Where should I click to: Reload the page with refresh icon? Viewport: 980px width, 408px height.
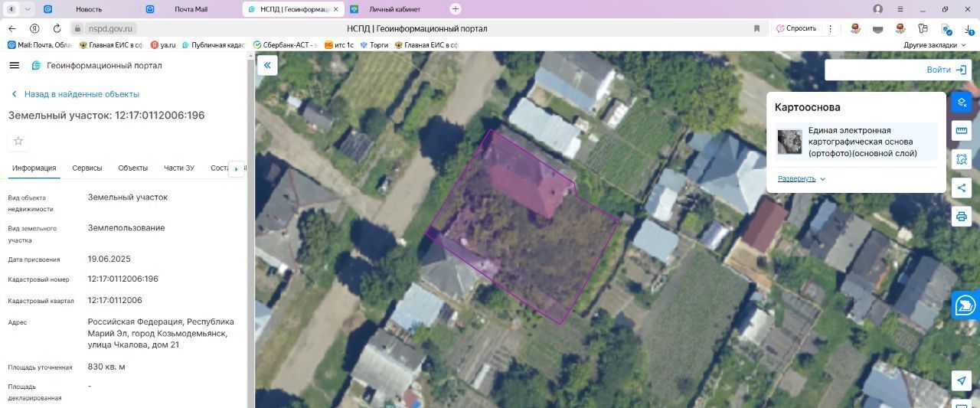[x=57, y=28]
